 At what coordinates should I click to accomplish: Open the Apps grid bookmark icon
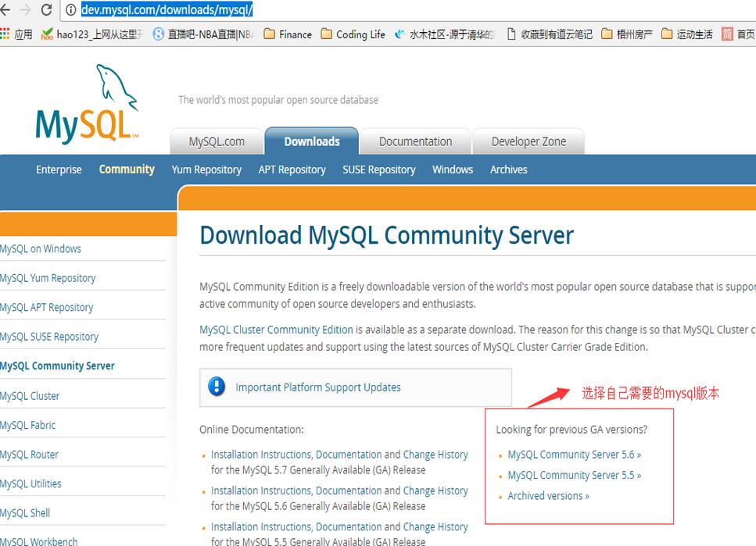click(x=5, y=34)
